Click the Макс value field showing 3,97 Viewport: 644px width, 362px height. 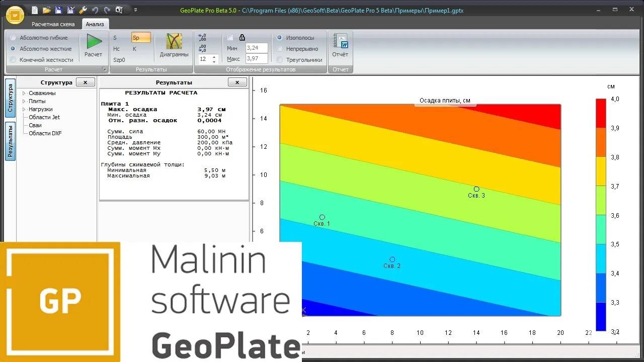coord(257,59)
